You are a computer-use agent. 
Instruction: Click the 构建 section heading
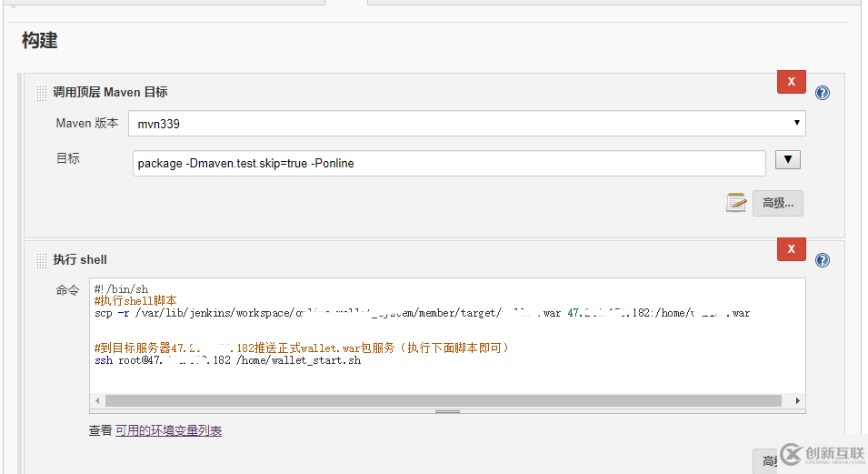tap(39, 40)
